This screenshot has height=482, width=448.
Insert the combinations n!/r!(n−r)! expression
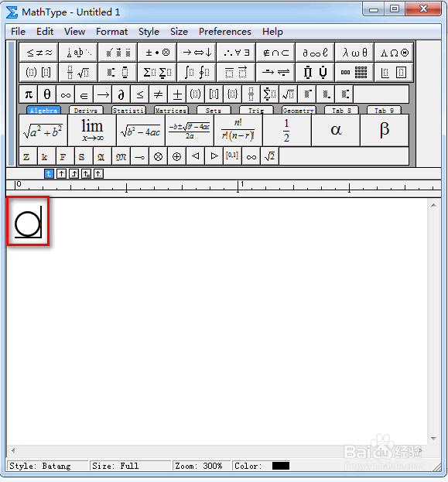click(238, 130)
